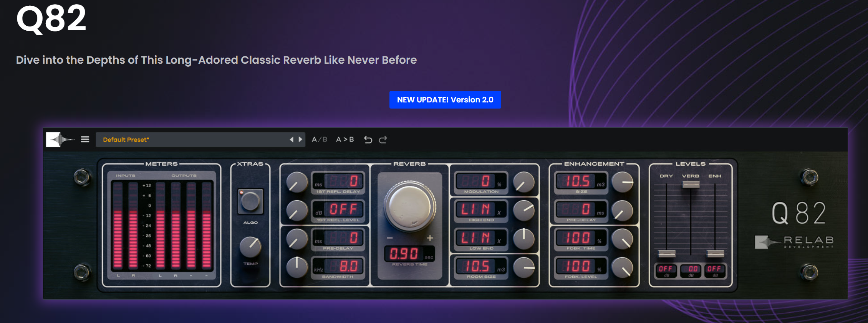868x323 pixels.
Task: Click the Enhancement Pre-Delay display
Action: pos(581,209)
